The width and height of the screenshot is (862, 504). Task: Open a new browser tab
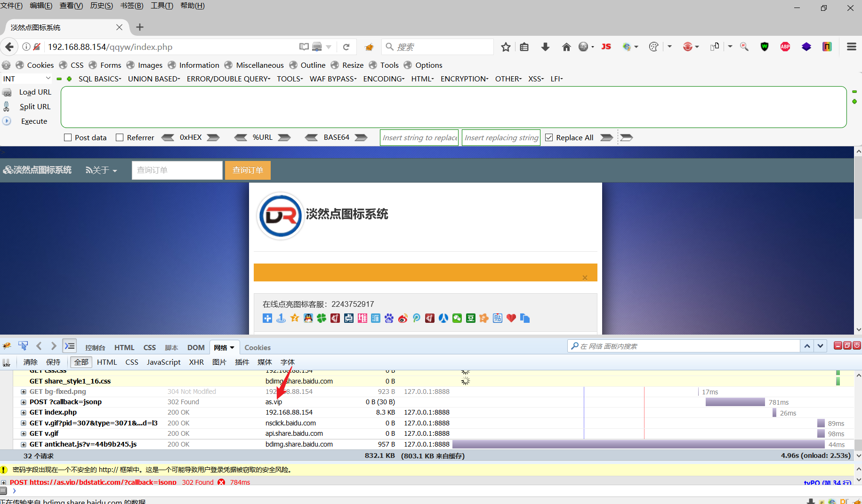[x=140, y=27]
